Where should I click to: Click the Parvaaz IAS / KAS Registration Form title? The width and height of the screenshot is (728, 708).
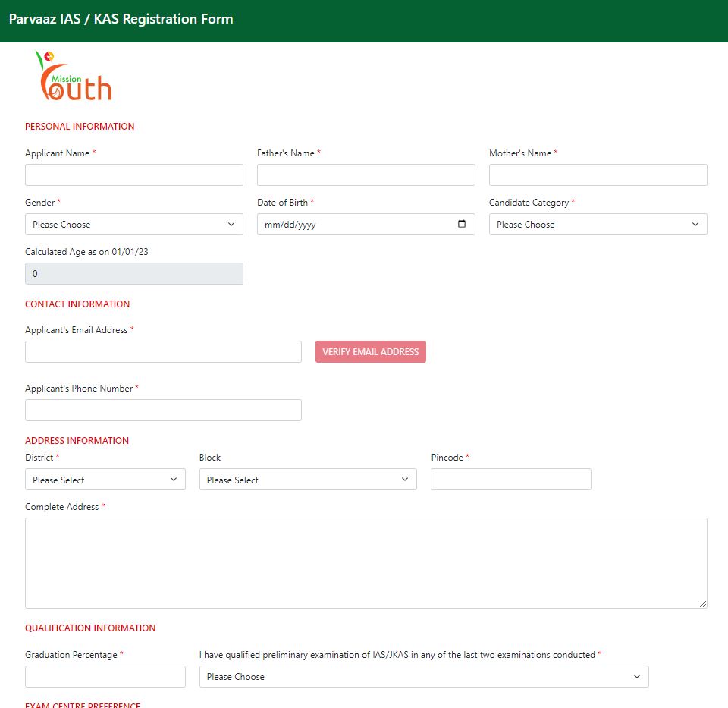121,19
